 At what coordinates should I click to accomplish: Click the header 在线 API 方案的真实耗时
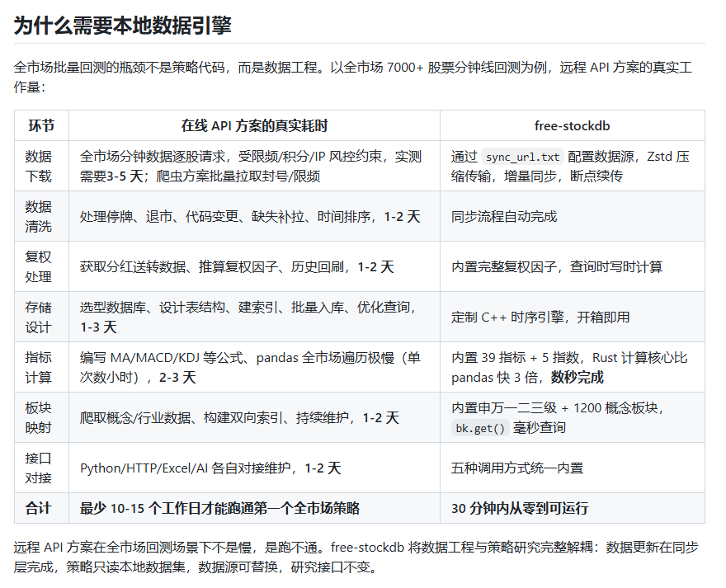pyautogui.click(x=254, y=125)
